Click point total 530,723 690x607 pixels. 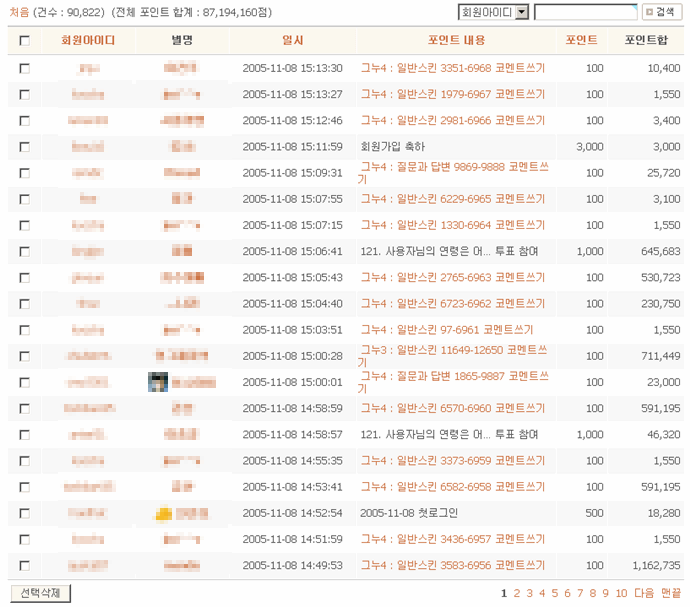661,277
